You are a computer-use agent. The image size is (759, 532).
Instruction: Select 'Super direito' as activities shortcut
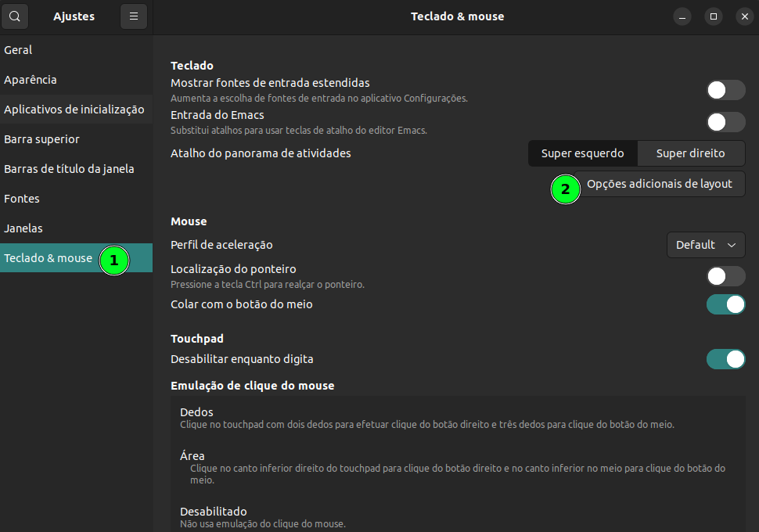point(691,153)
